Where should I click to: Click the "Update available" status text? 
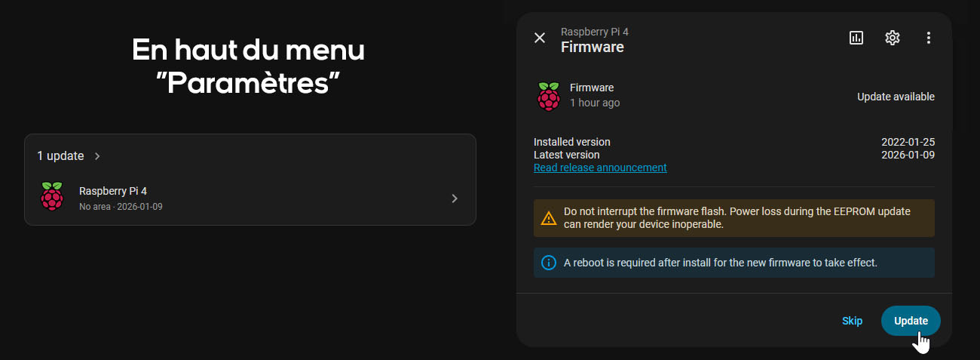(x=896, y=97)
